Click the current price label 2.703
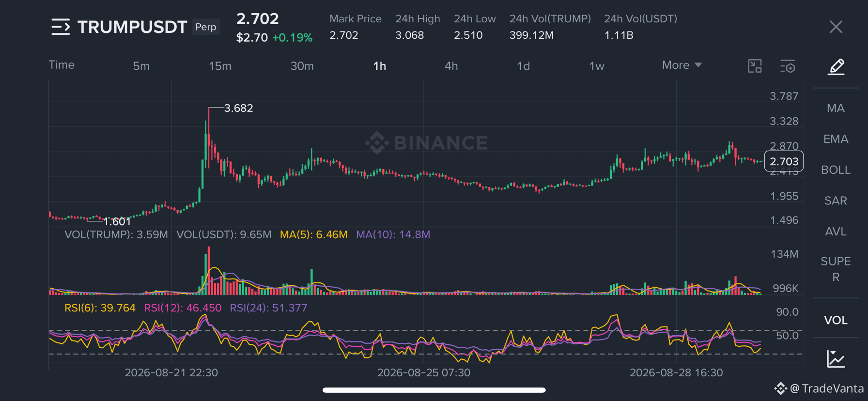868x401 pixels. point(784,161)
